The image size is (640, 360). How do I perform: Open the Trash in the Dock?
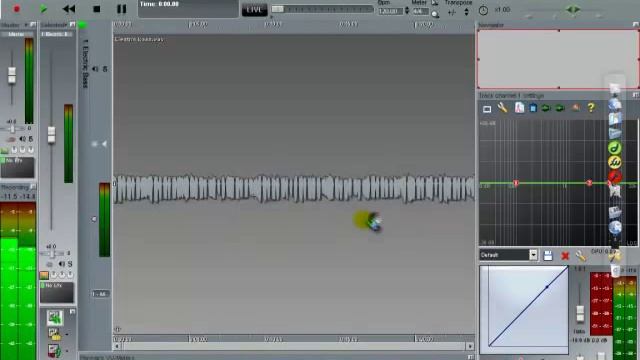616,270
